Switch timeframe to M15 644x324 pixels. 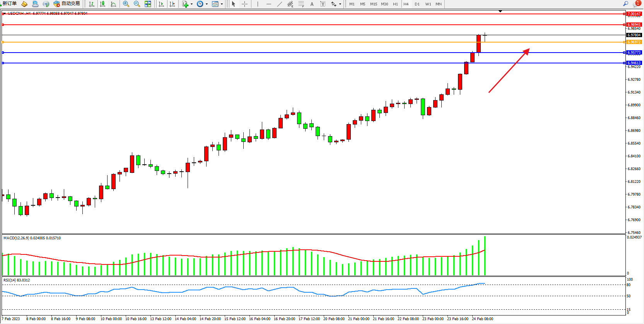pyautogui.click(x=374, y=4)
